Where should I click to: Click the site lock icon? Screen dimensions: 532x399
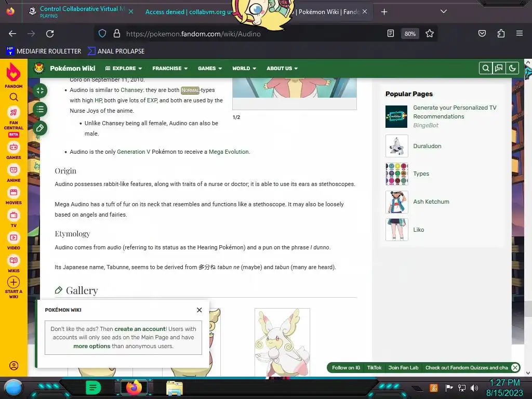tap(117, 33)
